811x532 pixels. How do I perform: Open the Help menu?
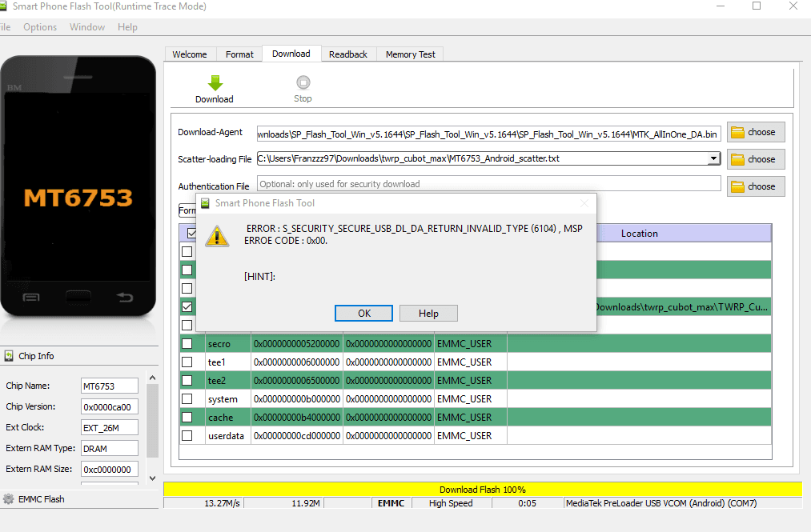127,27
